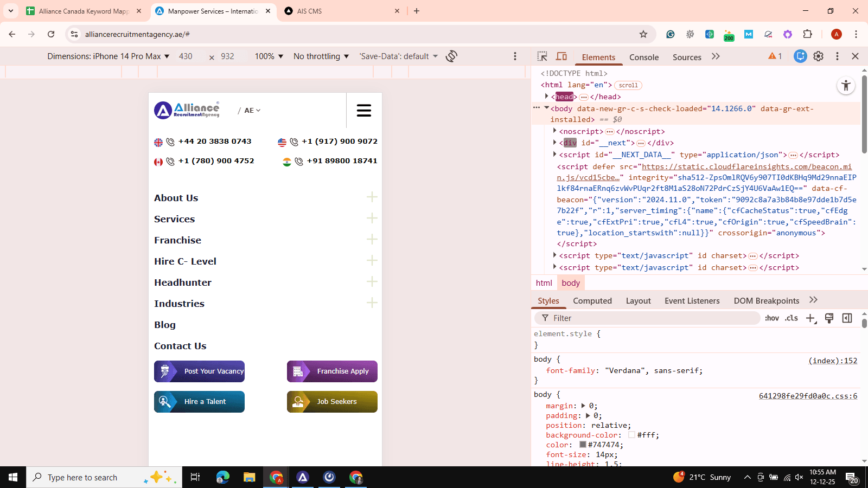
Task: Toggle the :hov element state button
Action: 771,318
